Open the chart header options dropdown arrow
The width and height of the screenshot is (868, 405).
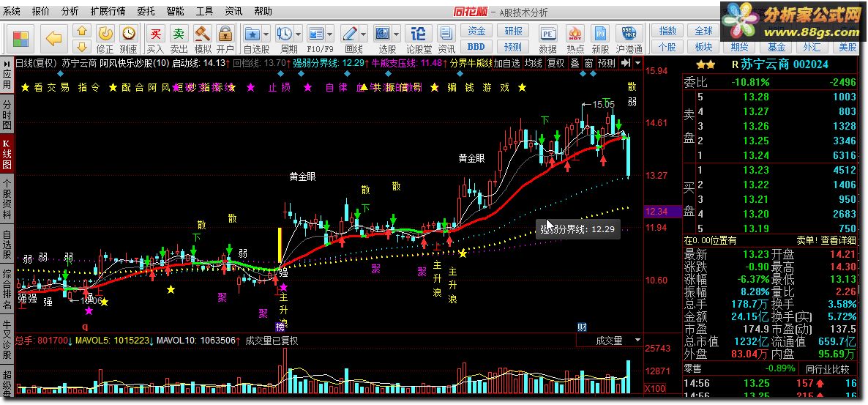tap(637, 63)
